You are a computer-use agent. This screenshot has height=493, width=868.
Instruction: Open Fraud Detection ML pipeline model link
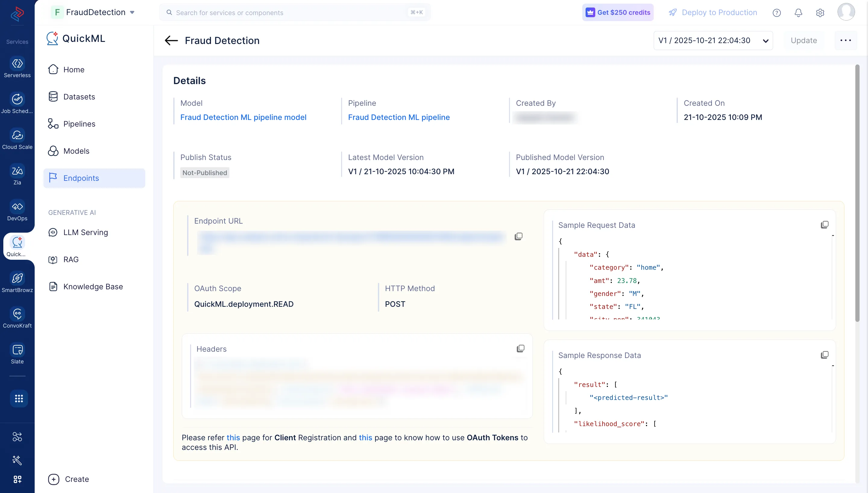[x=243, y=117]
